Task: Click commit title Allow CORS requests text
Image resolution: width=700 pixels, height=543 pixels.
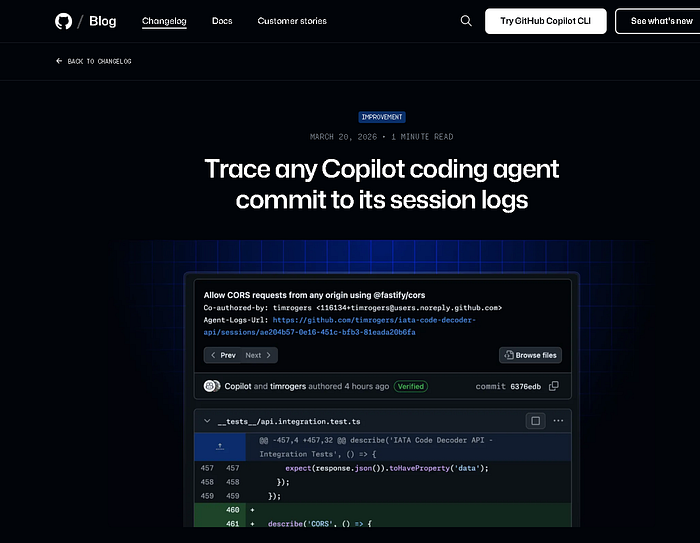Action: click(314, 295)
